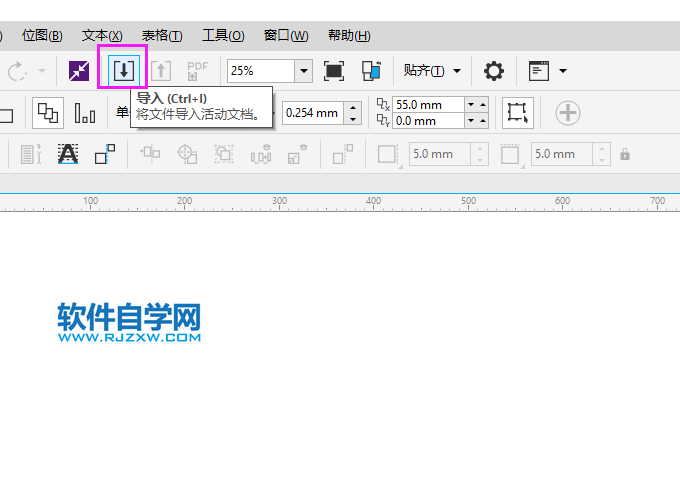The height and width of the screenshot is (504, 680).
Task: Open the 文本(X) menu
Action: [x=102, y=35]
